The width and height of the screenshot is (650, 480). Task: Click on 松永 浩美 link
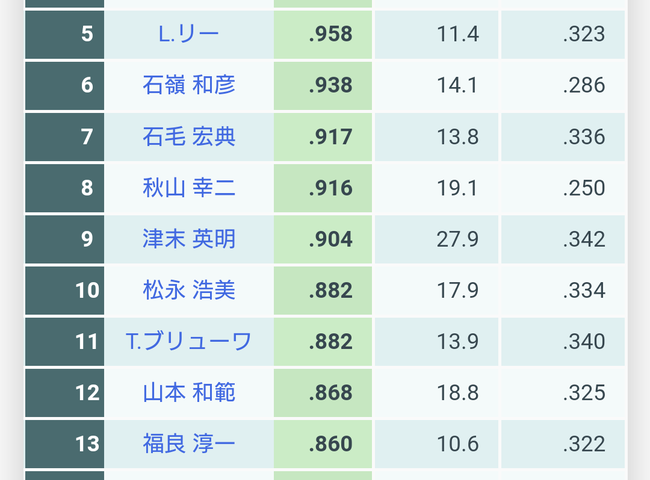189,290
